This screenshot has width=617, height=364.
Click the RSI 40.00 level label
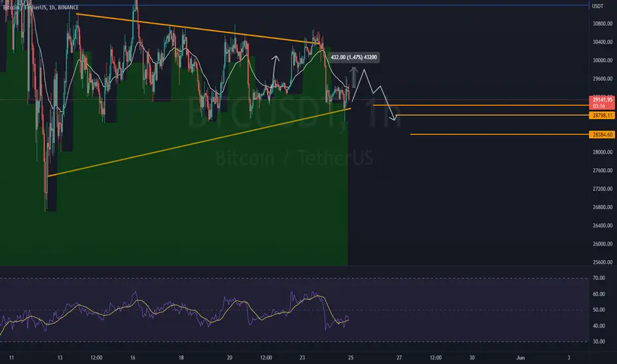click(x=599, y=326)
